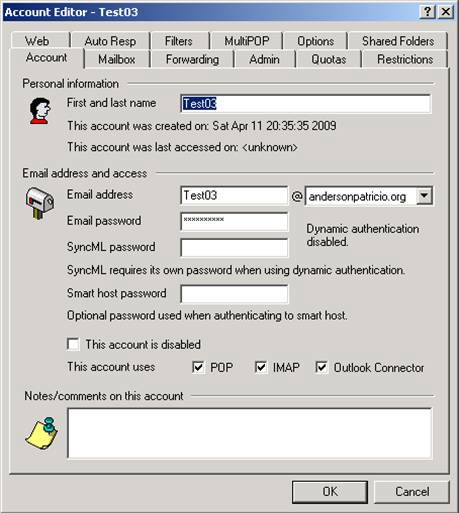Open the MultiPOP tab

click(247, 41)
